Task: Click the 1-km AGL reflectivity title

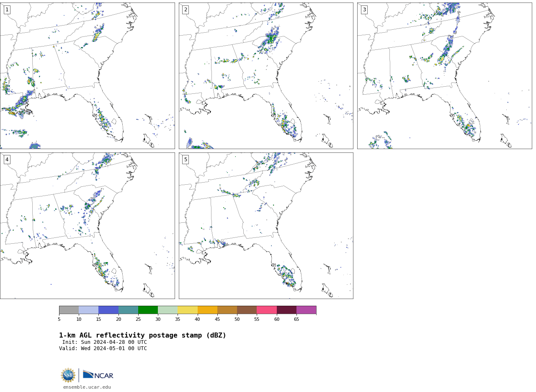Action: (x=142, y=335)
